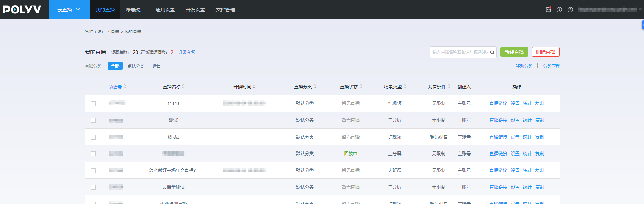Sort by 频道号 column arrows
This screenshot has width=644, height=204.
click(x=125, y=87)
